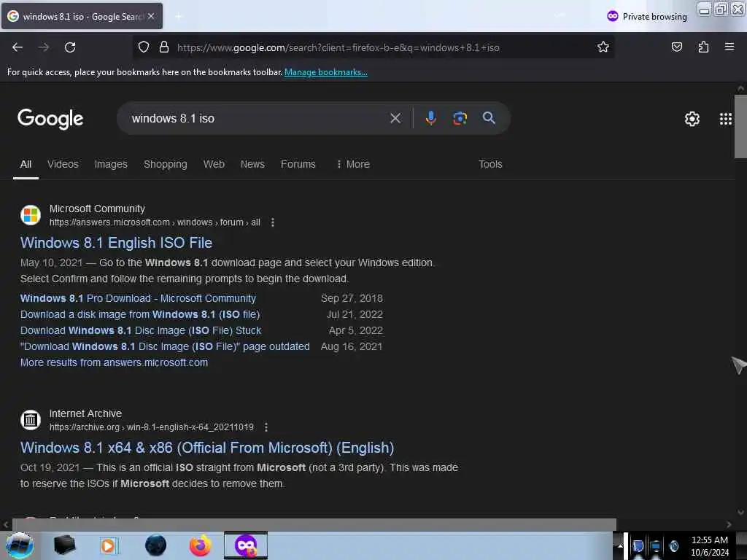Expand the More search filters menu
747x560 pixels.
click(353, 164)
